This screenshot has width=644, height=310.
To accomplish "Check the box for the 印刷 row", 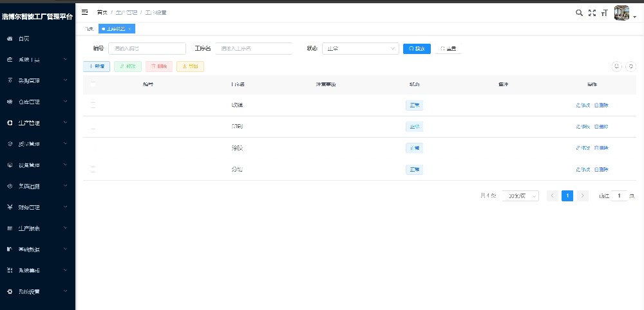I will click(93, 127).
